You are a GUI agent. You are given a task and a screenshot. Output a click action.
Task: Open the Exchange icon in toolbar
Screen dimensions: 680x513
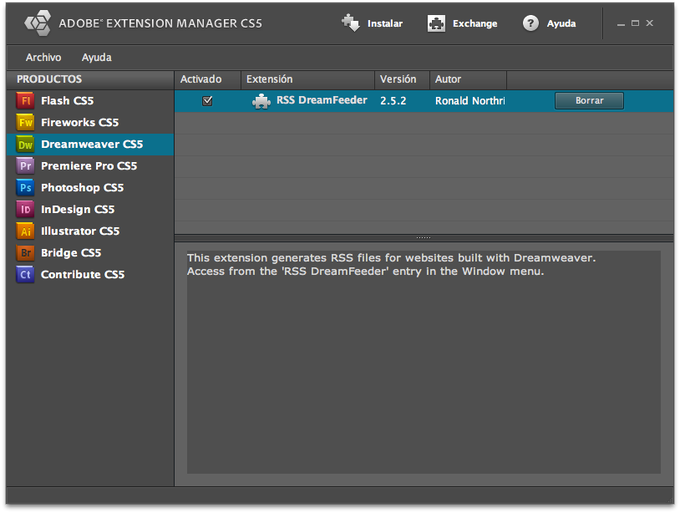[x=436, y=23]
